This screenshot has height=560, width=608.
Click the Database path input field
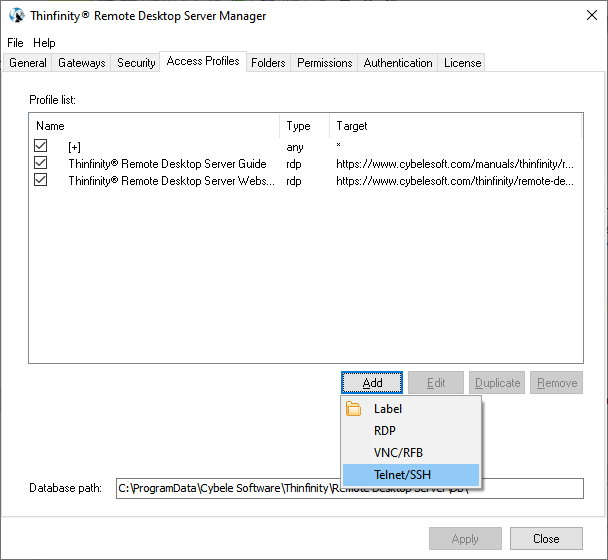(350, 488)
